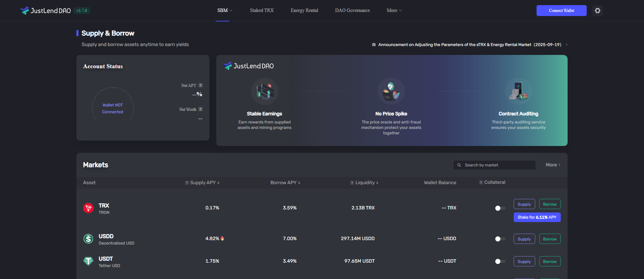Screen dimensions: 644x279
Task: Click the announcement megaphone icon
Action: 374,45
